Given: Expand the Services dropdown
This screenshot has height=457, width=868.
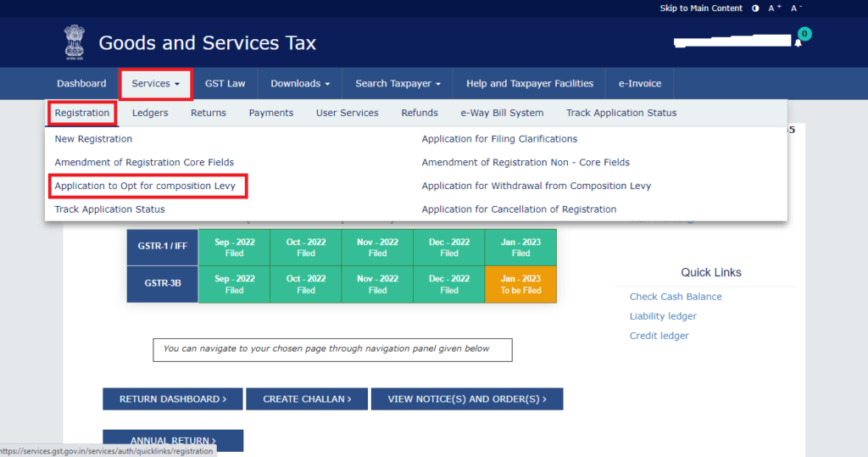Looking at the screenshot, I should [x=156, y=84].
